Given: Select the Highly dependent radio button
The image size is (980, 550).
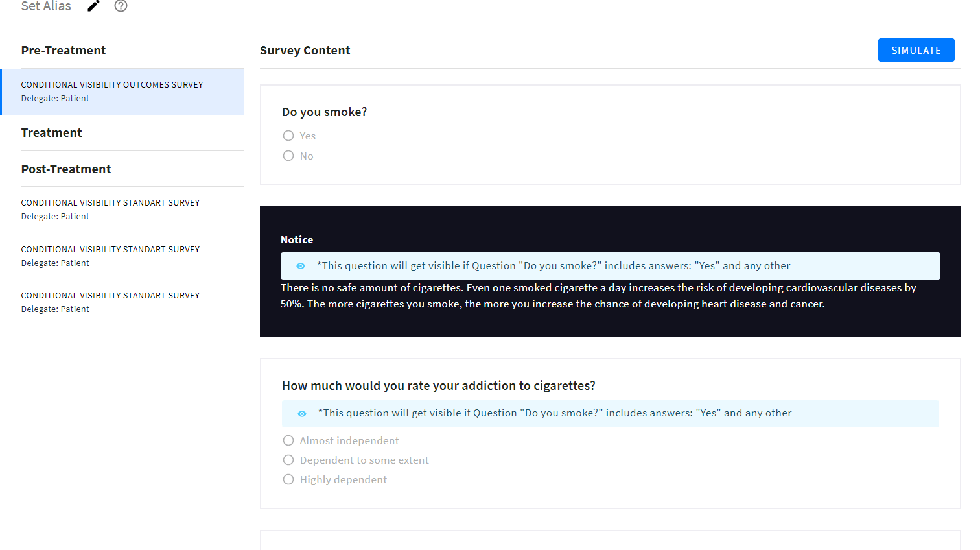Looking at the screenshot, I should coord(288,479).
